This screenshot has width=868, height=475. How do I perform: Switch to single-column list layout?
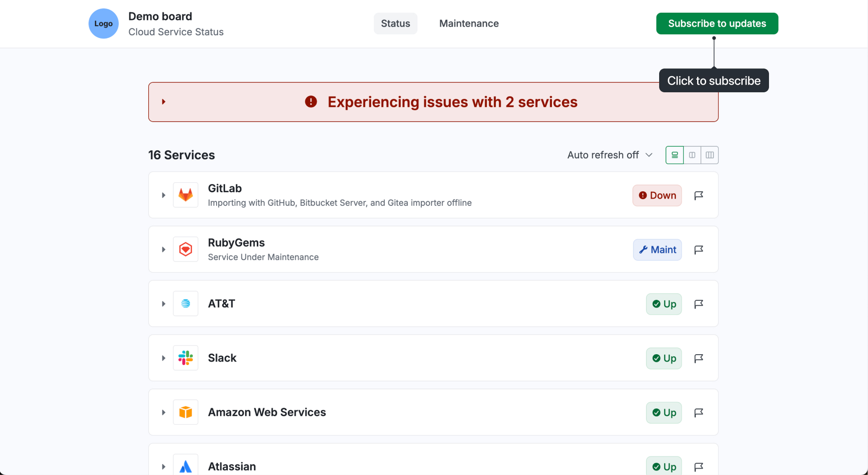tap(675, 155)
